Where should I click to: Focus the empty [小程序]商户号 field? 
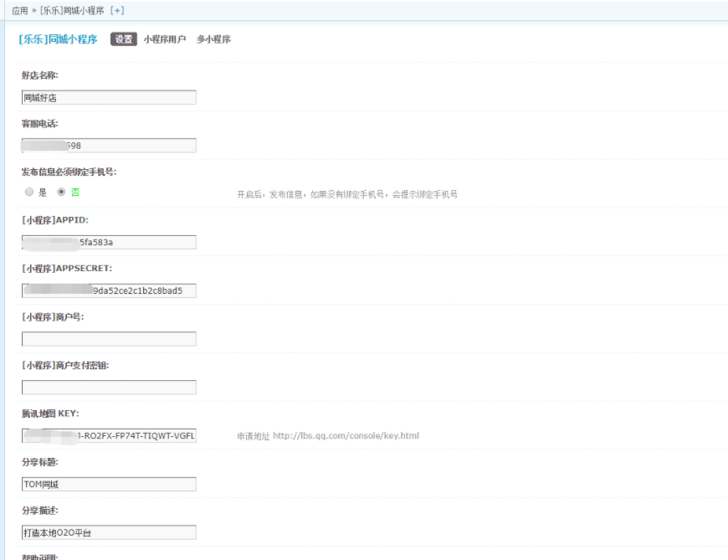(x=109, y=339)
